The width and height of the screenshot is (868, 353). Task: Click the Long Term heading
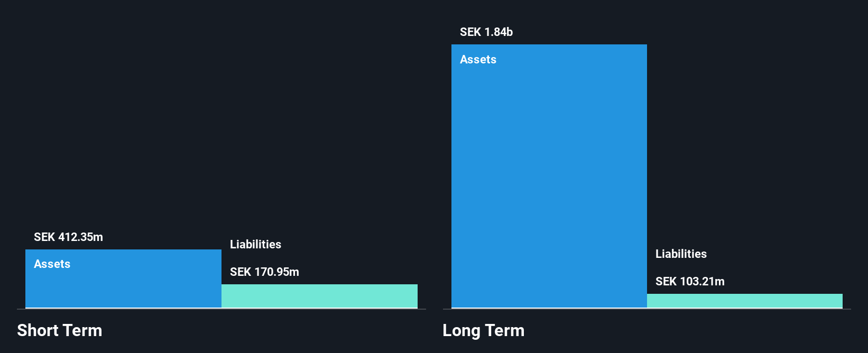[x=484, y=330]
